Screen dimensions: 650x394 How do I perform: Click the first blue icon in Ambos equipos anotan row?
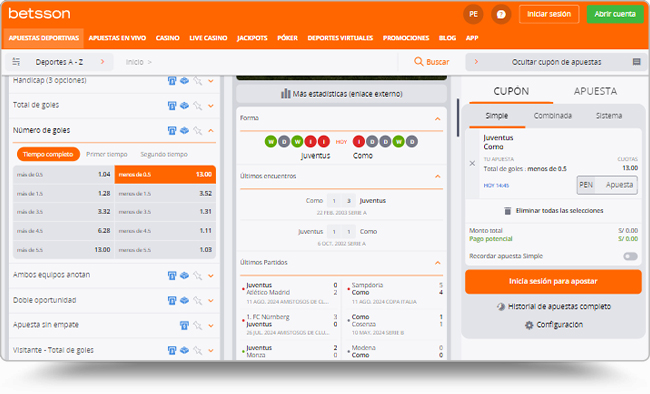point(172,275)
